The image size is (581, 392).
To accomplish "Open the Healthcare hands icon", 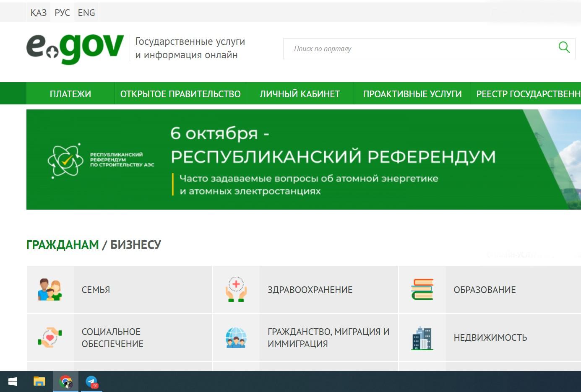I will [x=236, y=290].
